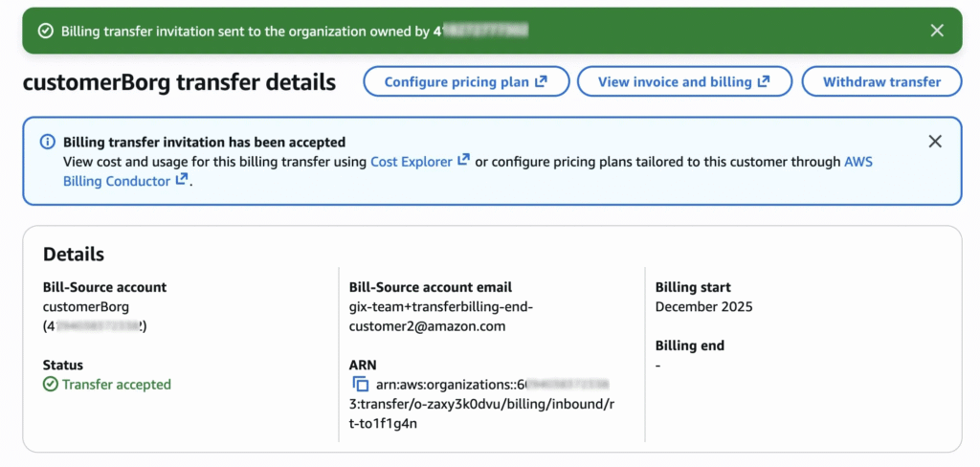Click the customerBorg transfer details heading
This screenshot has width=980, height=467.
(179, 82)
